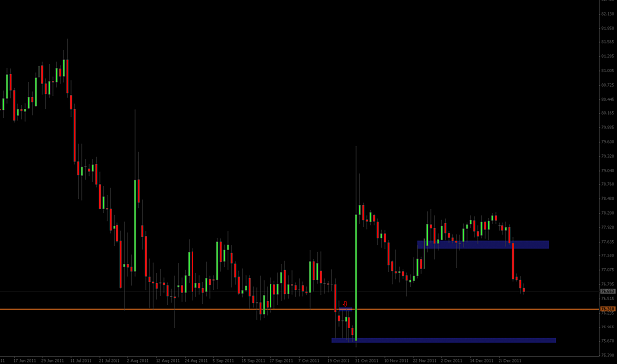The width and height of the screenshot is (617, 364).
Task: Click the "5 Sep 2011" date label
Action: point(223,360)
